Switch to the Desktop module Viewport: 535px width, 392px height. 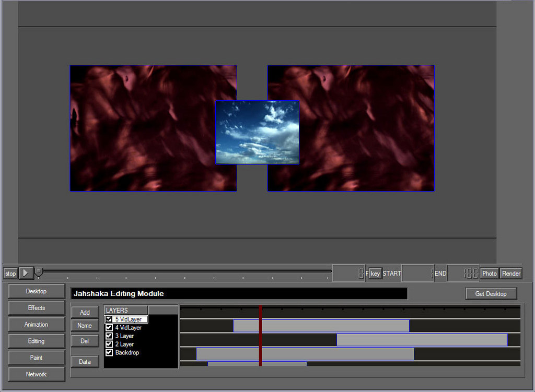[x=37, y=291]
